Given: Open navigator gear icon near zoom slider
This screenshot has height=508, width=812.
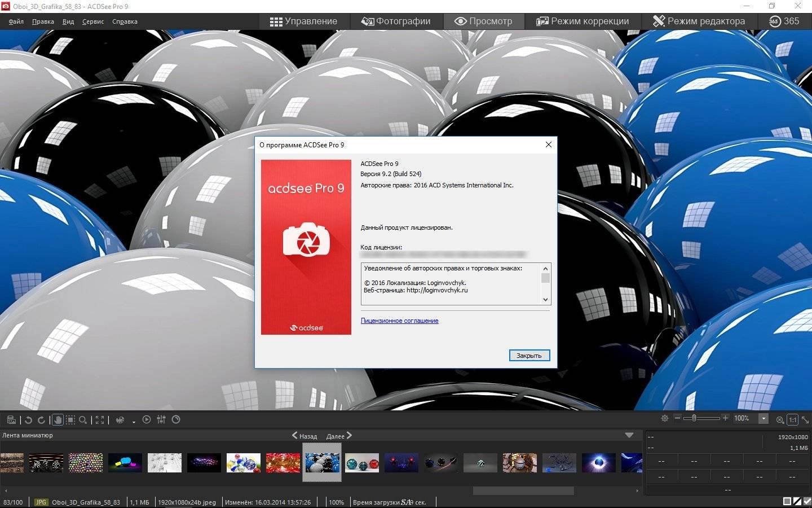Looking at the screenshot, I should tap(665, 418).
